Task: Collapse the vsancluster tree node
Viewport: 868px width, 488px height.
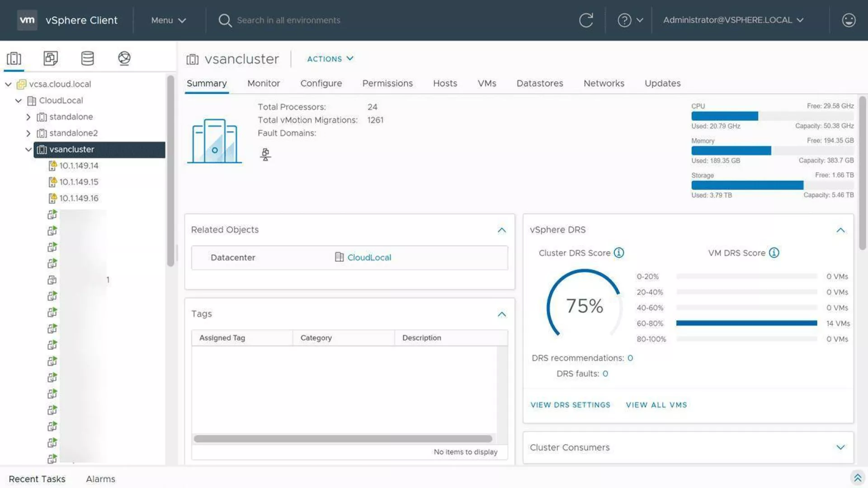Action: 28,150
